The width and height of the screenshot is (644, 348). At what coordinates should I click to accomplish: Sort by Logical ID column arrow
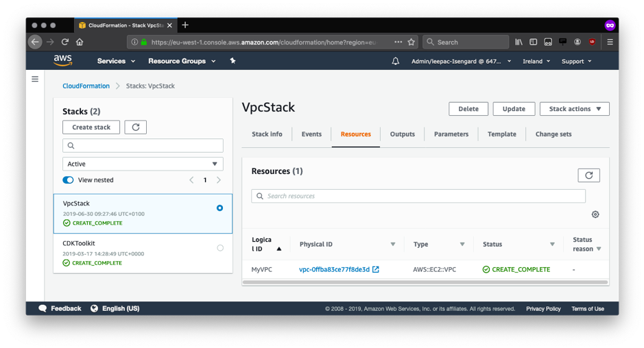coord(279,249)
